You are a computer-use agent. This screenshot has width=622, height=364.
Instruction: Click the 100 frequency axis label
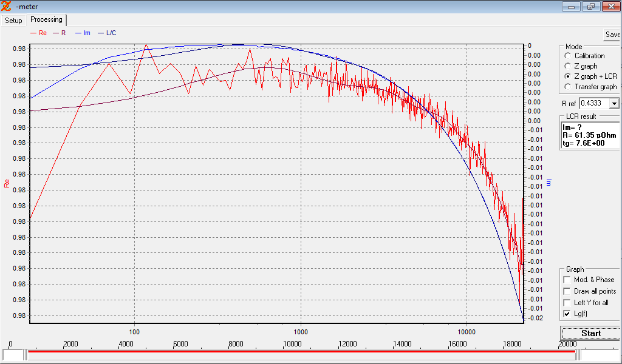(x=134, y=331)
